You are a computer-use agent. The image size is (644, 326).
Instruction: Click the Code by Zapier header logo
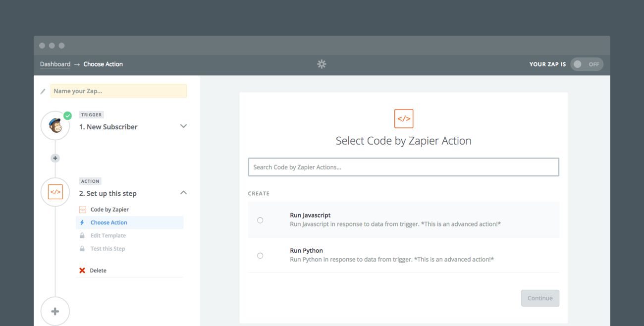[403, 119]
